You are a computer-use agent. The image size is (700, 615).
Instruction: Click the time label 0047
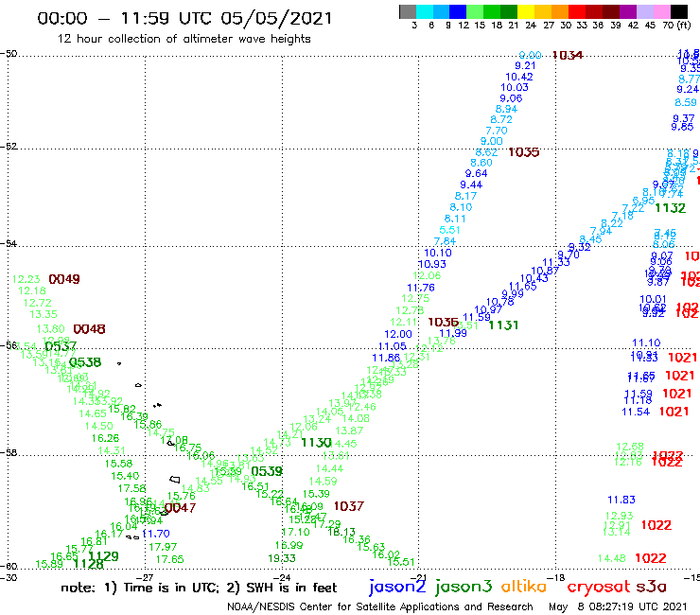(181, 508)
